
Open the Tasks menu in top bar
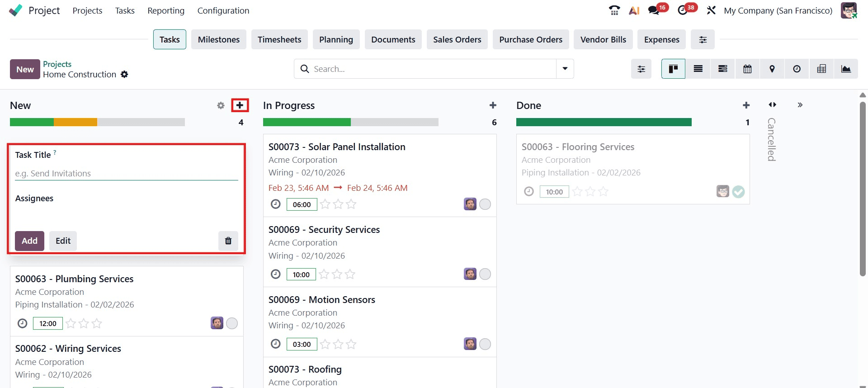point(125,10)
